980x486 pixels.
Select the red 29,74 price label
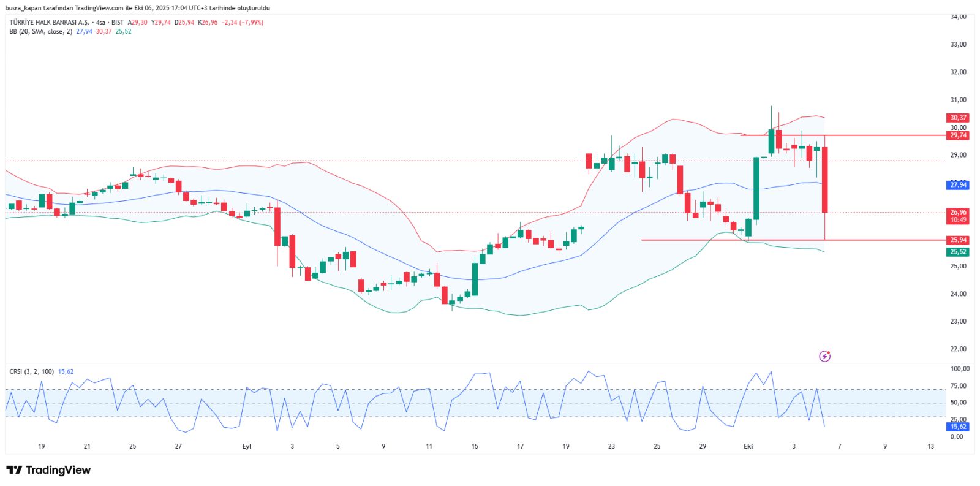click(958, 135)
